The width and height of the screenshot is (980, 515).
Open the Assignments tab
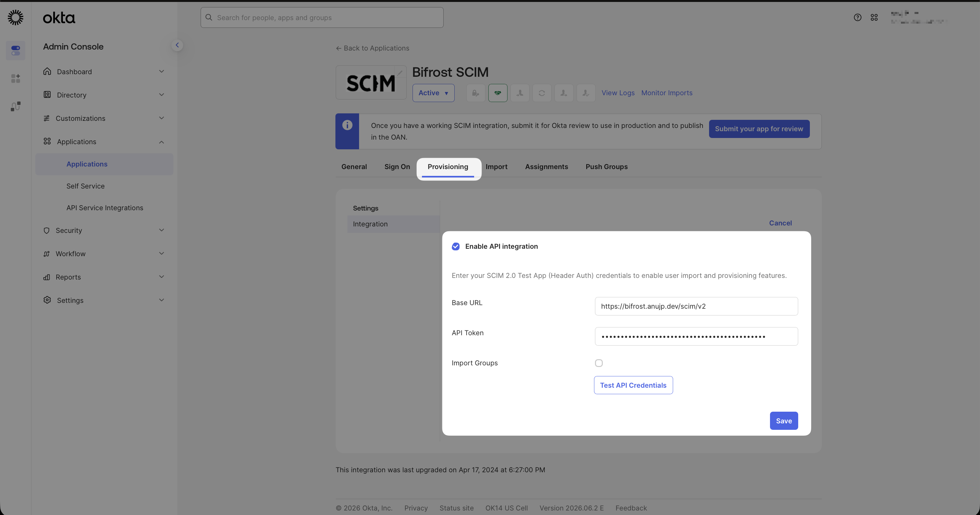coord(546,166)
